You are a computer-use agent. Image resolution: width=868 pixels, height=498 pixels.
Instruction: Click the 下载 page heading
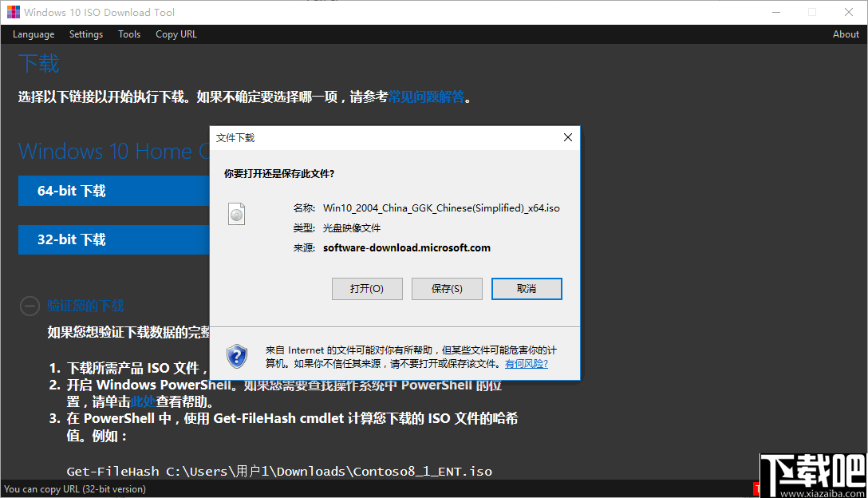(x=39, y=64)
